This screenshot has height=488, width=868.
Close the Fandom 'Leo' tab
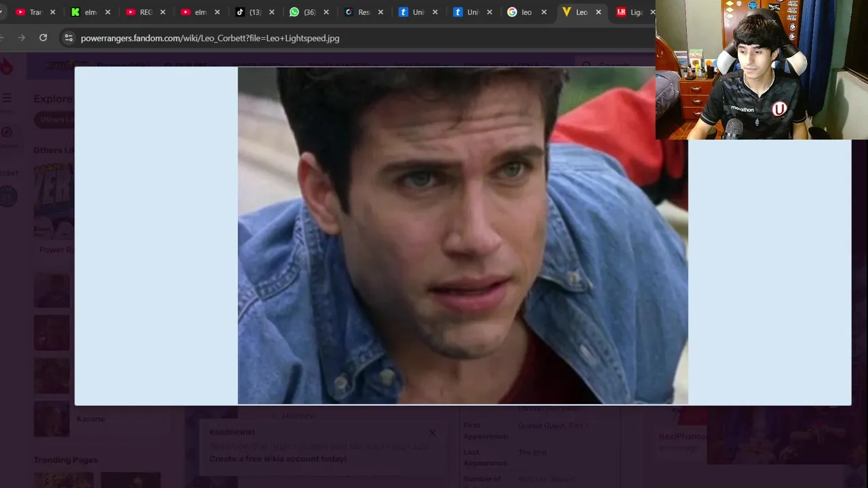pyautogui.click(x=598, y=12)
